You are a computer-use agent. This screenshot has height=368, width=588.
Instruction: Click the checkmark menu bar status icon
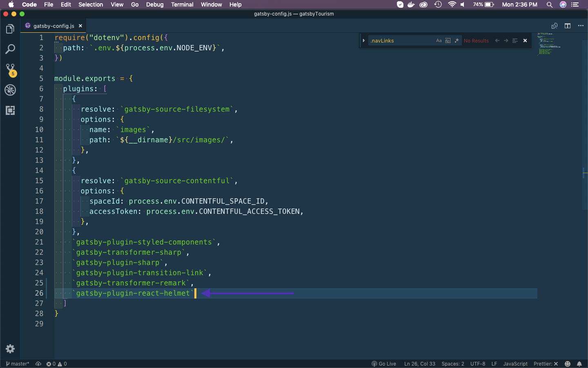pos(400,4)
